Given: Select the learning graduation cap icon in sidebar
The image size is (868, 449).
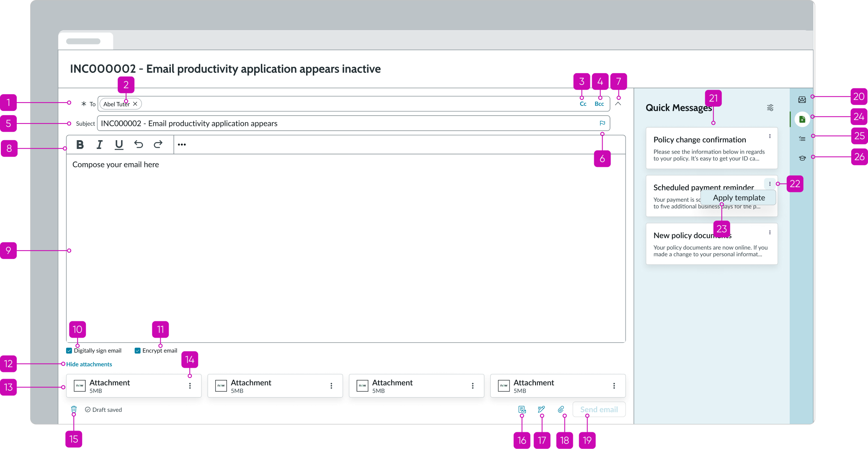Looking at the screenshot, I should click(802, 158).
